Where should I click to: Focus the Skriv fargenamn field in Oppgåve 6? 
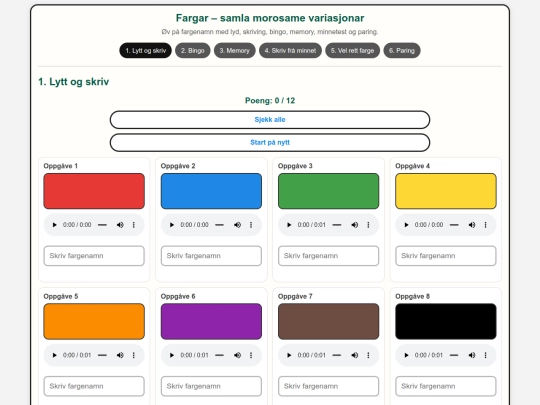(x=211, y=386)
